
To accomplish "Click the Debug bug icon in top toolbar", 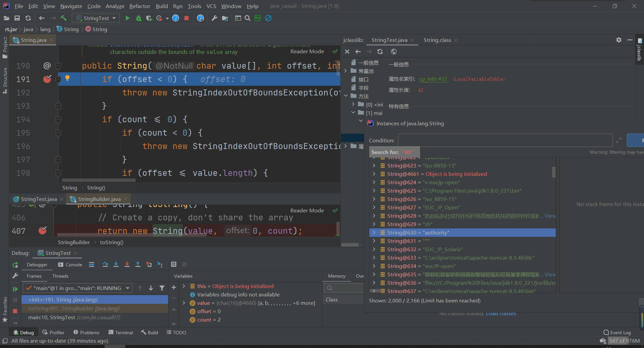I will click(139, 18).
